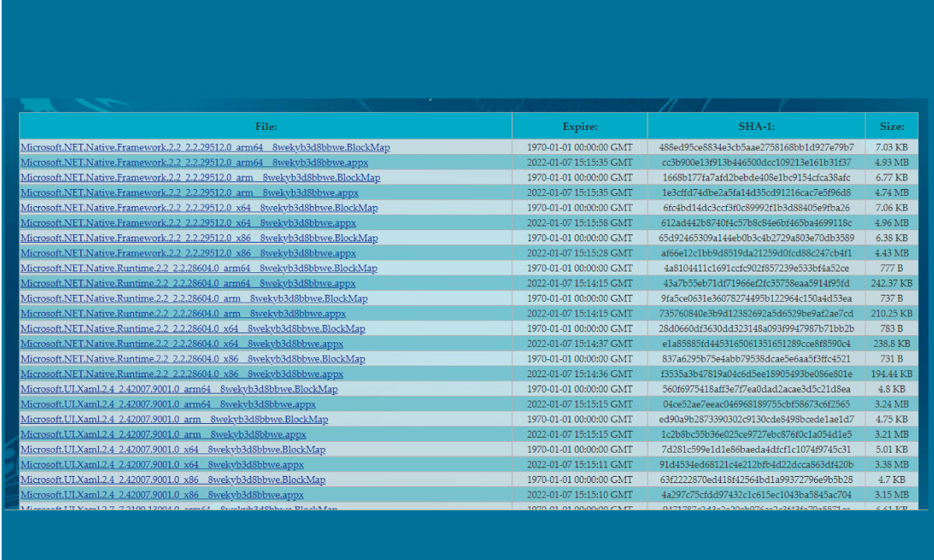The image size is (934, 560).
Task: Select the size cell "4.74 MB"
Action: (x=892, y=193)
